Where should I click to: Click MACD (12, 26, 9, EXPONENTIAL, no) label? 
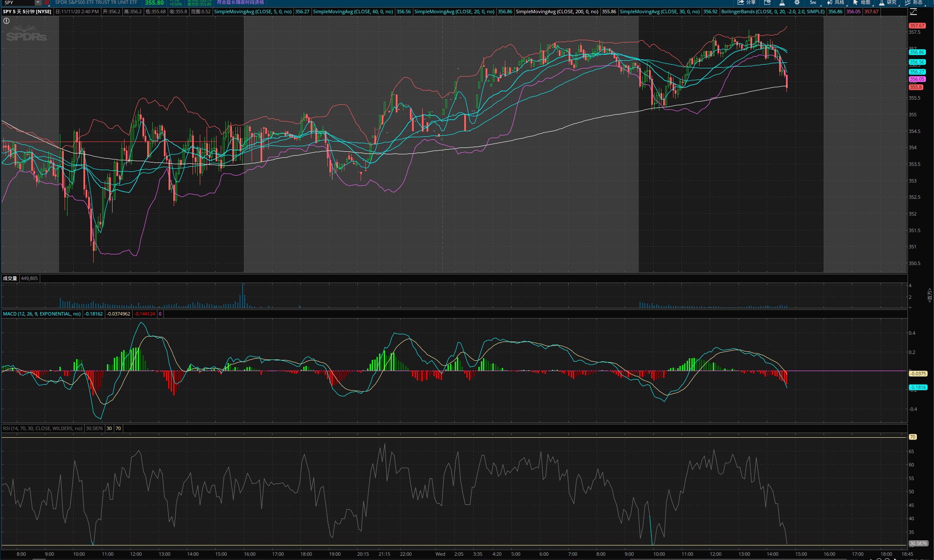tap(42, 314)
